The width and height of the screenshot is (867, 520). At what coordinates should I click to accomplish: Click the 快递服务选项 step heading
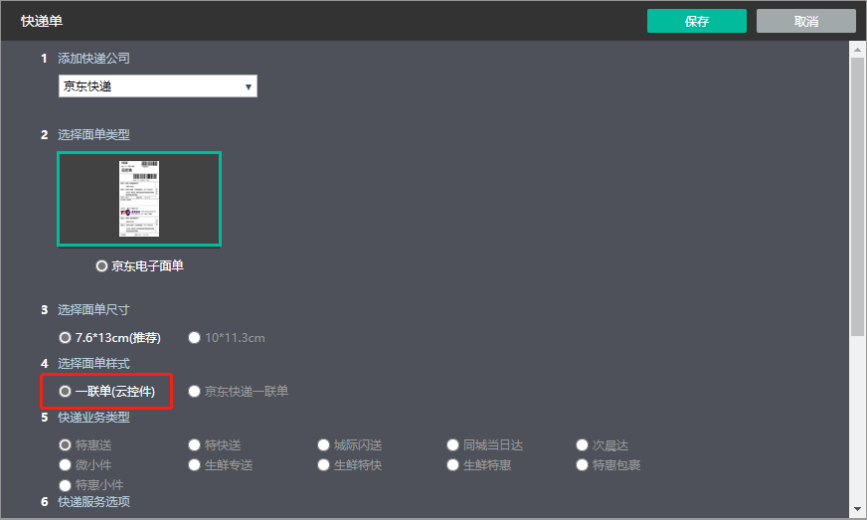click(93, 502)
